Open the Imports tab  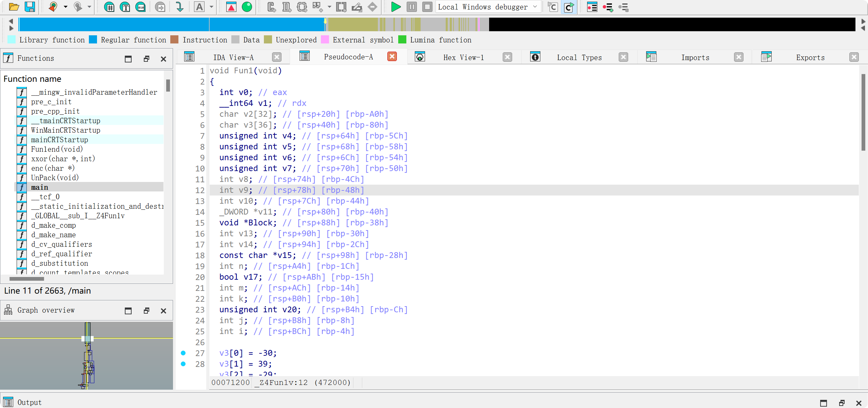point(695,57)
